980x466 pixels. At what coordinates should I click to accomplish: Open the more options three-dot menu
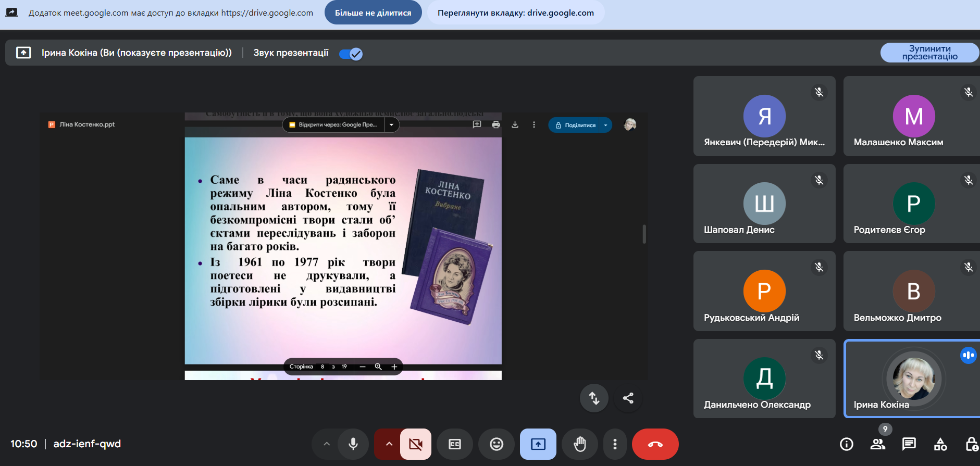pyautogui.click(x=615, y=444)
